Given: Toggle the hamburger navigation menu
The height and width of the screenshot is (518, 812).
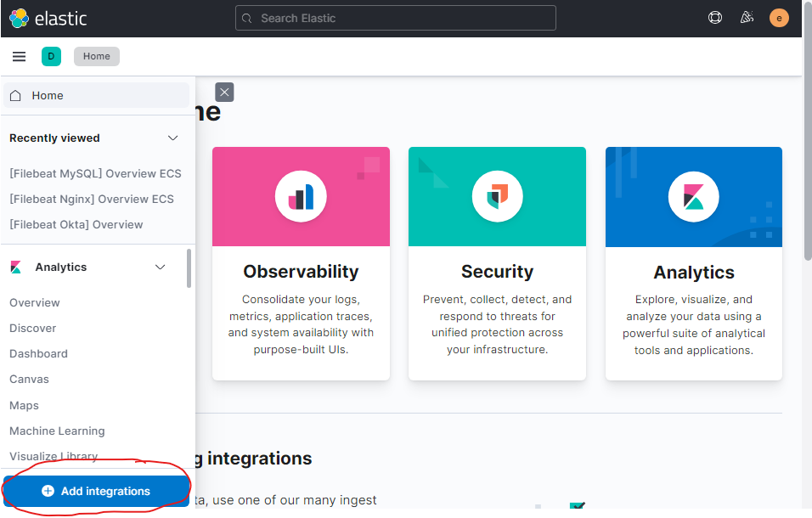Looking at the screenshot, I should tap(20, 56).
